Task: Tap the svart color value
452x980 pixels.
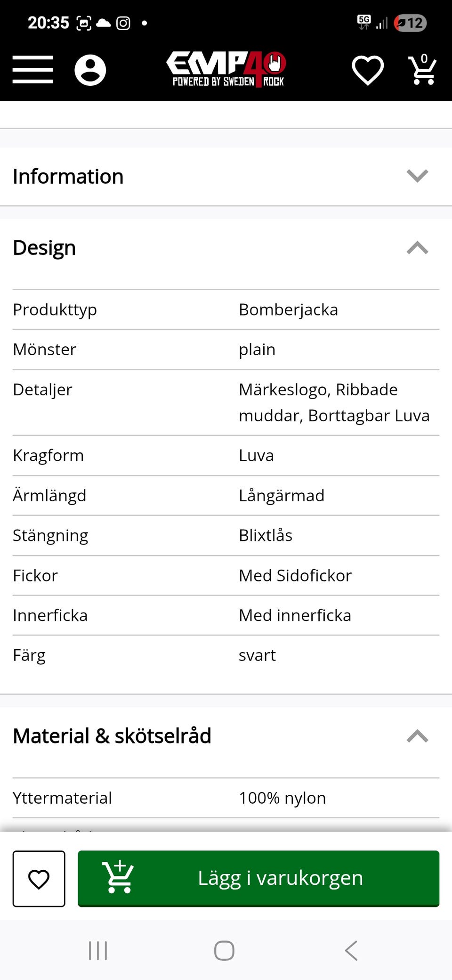Action: coord(257,655)
